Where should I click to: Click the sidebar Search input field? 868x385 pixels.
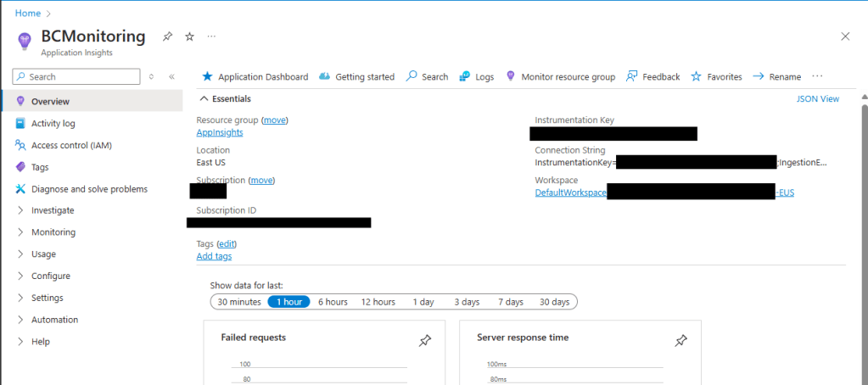pyautogui.click(x=81, y=76)
